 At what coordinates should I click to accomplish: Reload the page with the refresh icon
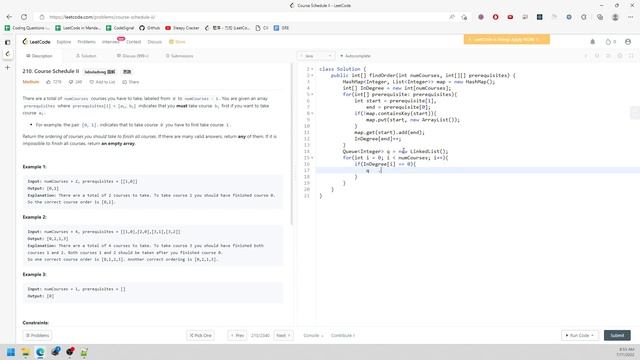pos(24,17)
